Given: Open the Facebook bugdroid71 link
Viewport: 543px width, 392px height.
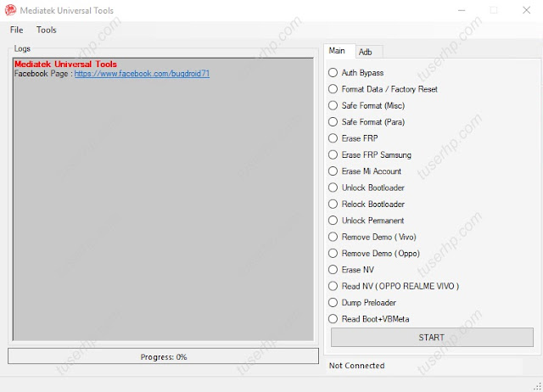Looking at the screenshot, I should [142, 74].
